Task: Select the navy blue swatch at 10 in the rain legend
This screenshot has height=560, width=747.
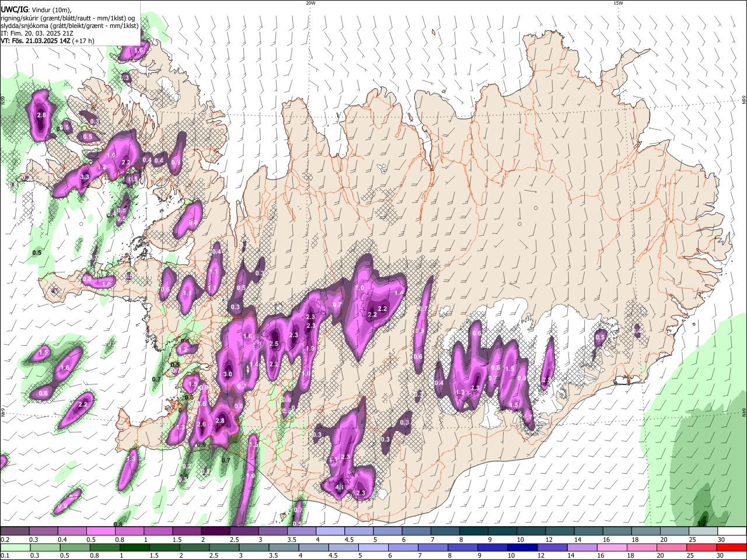Action: [522, 547]
